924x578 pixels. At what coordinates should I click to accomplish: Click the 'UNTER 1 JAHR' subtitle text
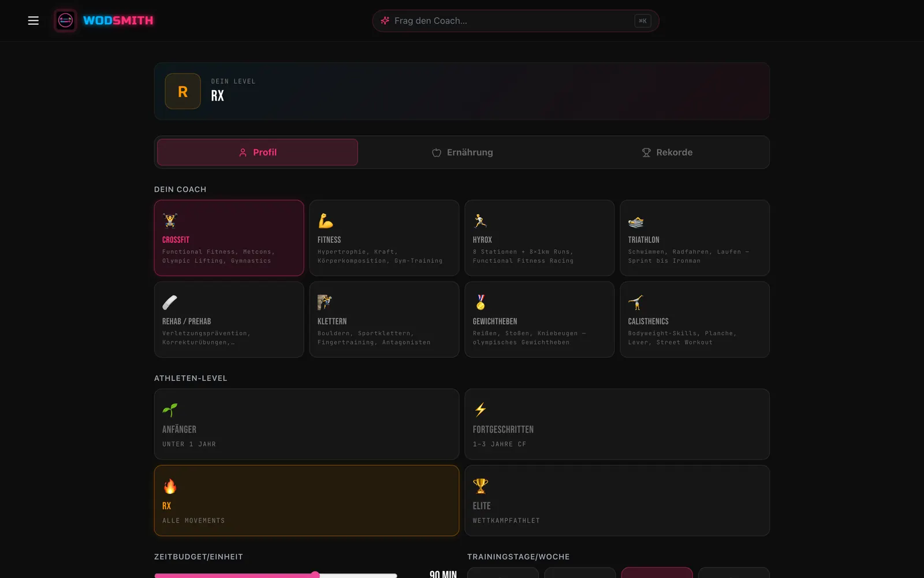pyautogui.click(x=189, y=444)
